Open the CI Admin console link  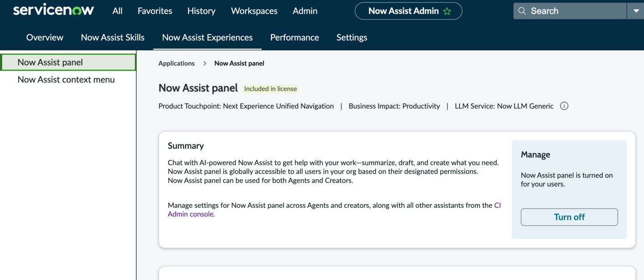click(334, 209)
